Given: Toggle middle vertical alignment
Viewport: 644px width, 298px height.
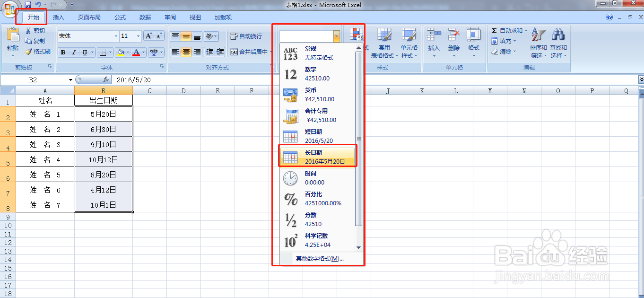Looking at the screenshot, I should click(x=186, y=36).
